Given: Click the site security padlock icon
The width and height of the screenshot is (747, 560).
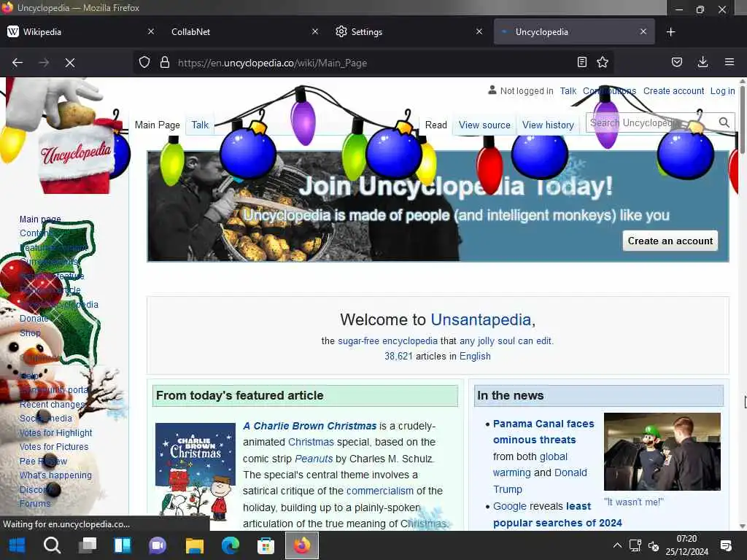Looking at the screenshot, I should point(165,63).
